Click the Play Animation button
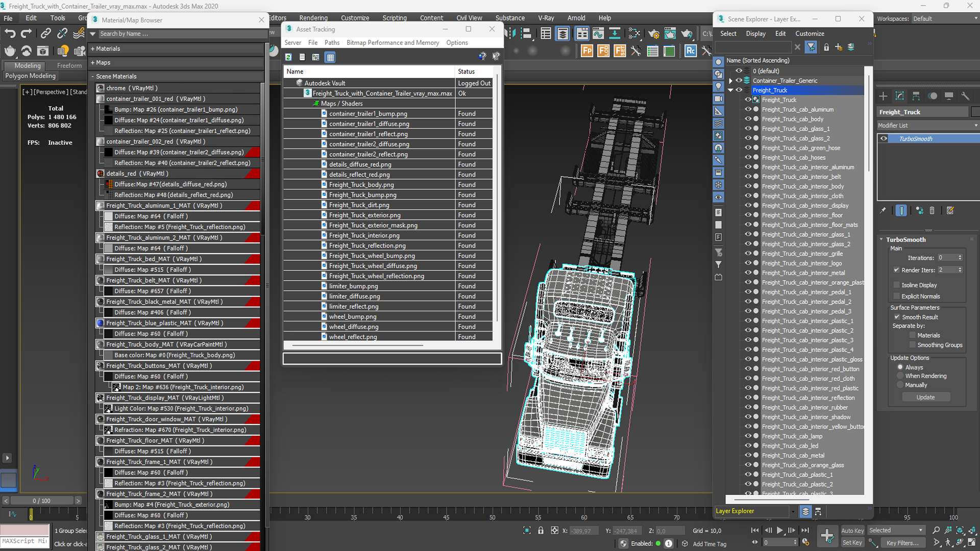Image resolution: width=980 pixels, height=551 pixels. tap(779, 531)
